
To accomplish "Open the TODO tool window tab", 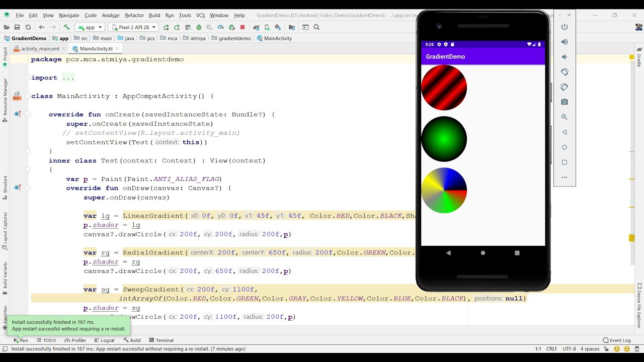I will 46,340.
